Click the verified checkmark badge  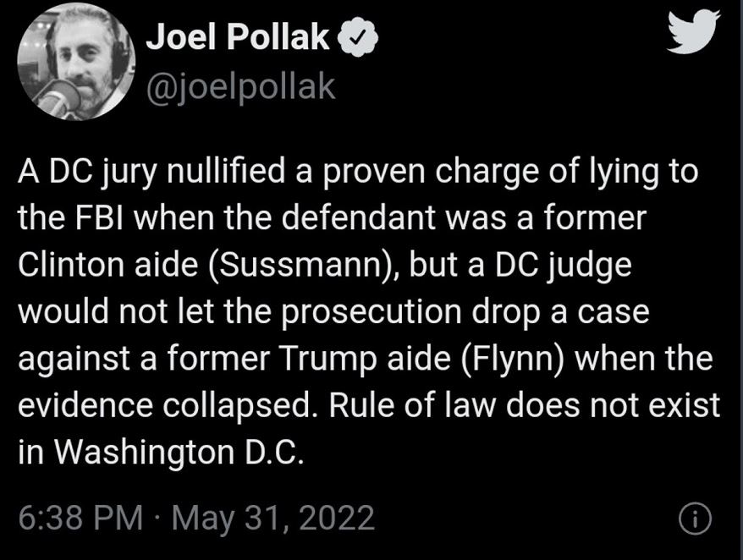click(358, 36)
